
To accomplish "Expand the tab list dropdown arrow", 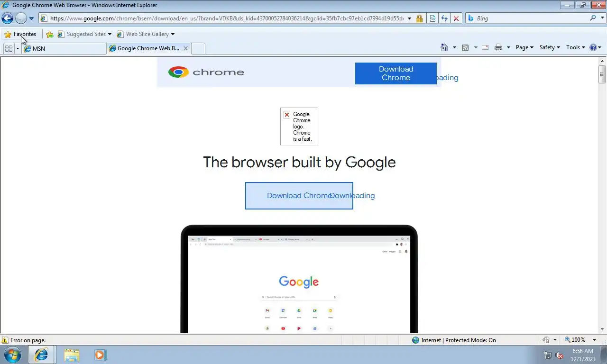I will click(x=18, y=48).
